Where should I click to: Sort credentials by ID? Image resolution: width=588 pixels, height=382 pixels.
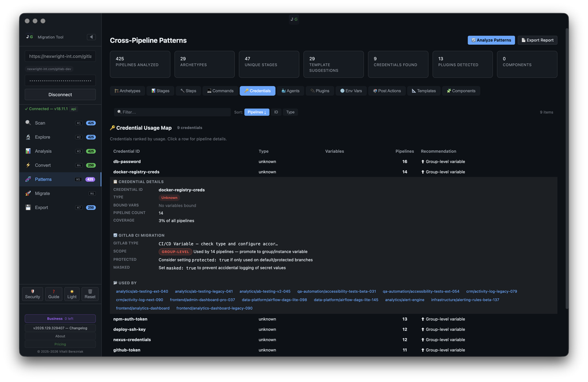point(276,112)
